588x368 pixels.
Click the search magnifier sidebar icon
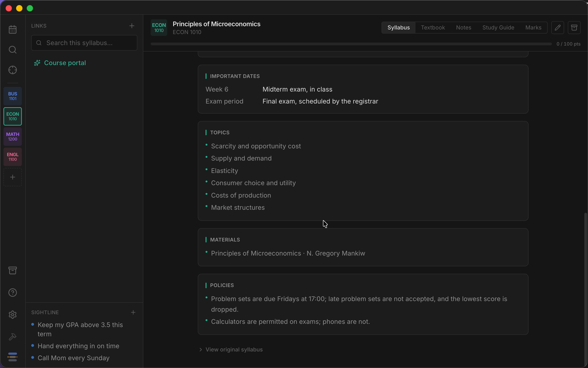(x=13, y=50)
